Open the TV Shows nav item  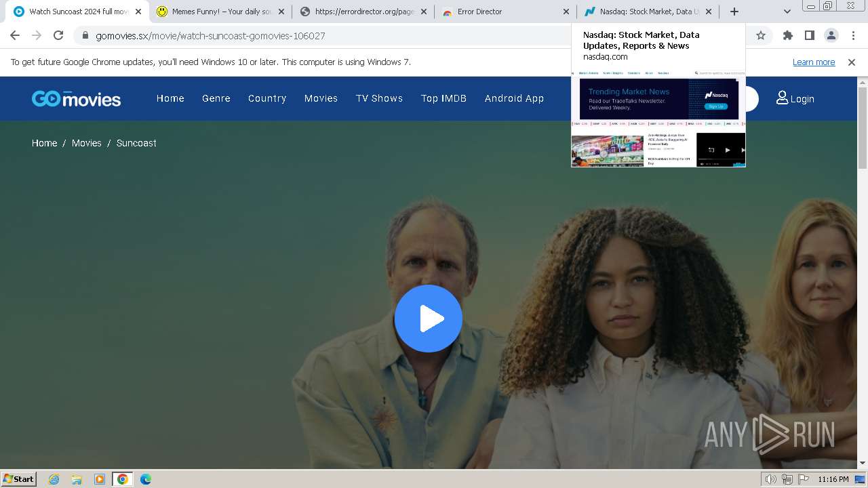point(379,98)
